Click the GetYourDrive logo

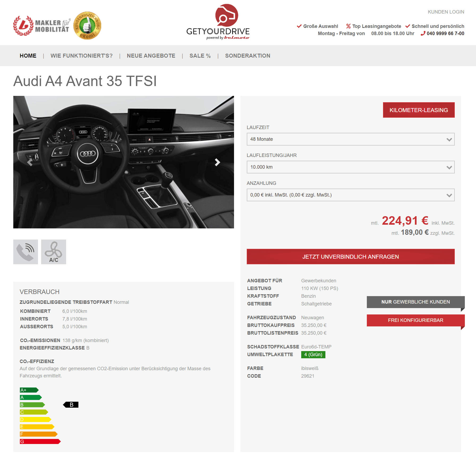point(218,22)
